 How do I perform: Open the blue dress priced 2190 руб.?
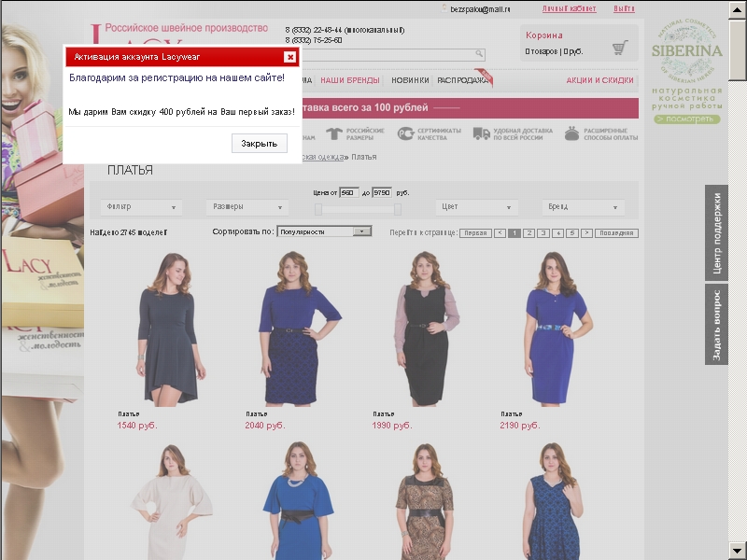[557, 329]
